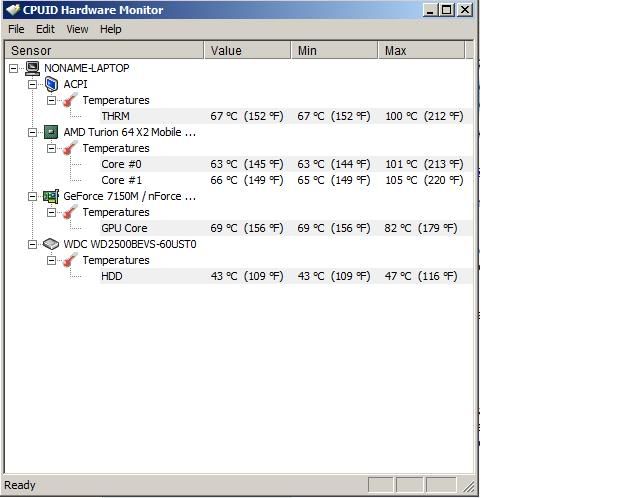The height and width of the screenshot is (498, 640).
Task: Collapse Temperatures under ACPI
Action: tap(51, 100)
